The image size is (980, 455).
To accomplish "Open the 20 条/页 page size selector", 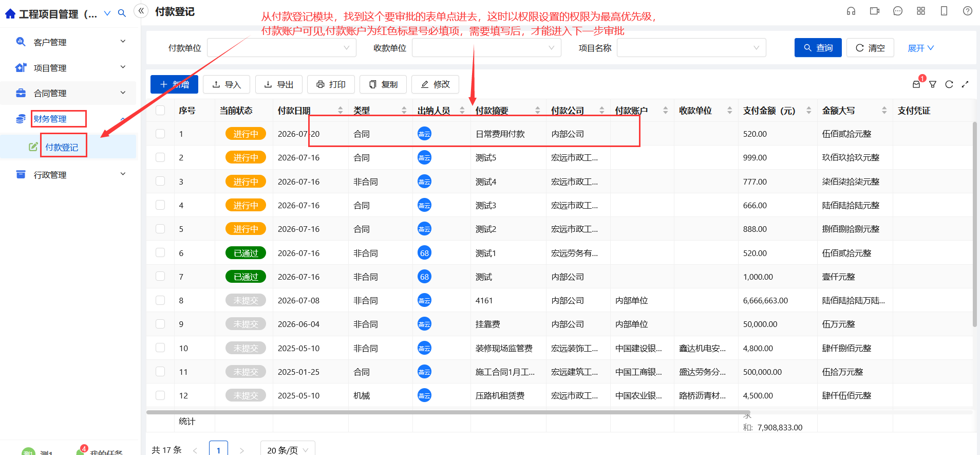I will (x=288, y=450).
